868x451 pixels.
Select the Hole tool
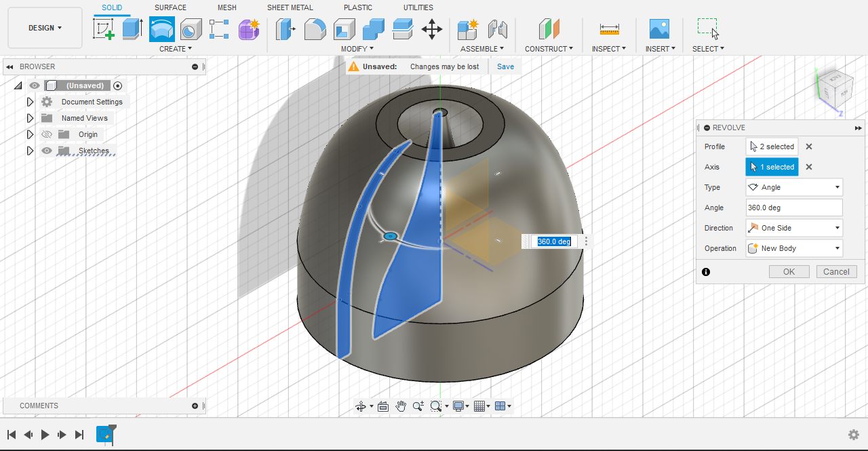tap(191, 29)
